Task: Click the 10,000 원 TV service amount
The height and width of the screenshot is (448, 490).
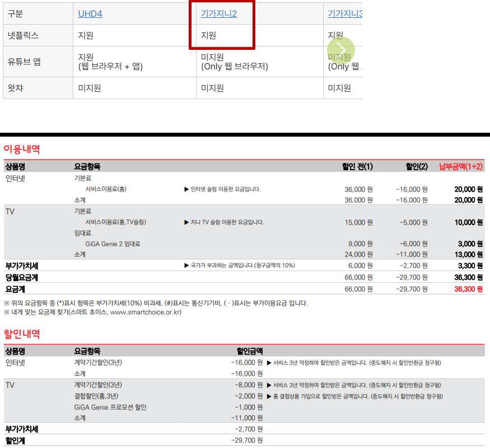Action: [468, 222]
